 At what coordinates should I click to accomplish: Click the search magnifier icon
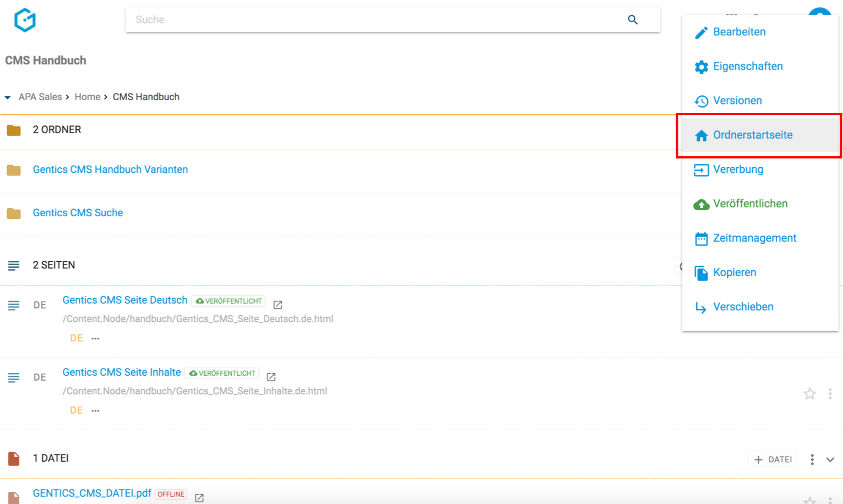tap(633, 20)
